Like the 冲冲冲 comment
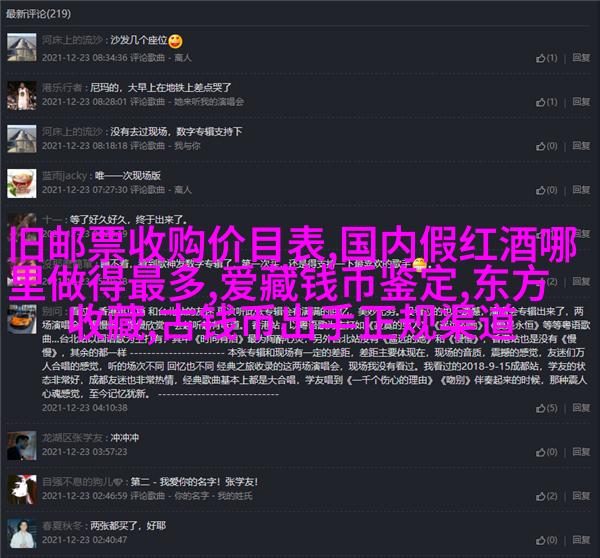Screen dimensions: 600x558 [x=546, y=452]
